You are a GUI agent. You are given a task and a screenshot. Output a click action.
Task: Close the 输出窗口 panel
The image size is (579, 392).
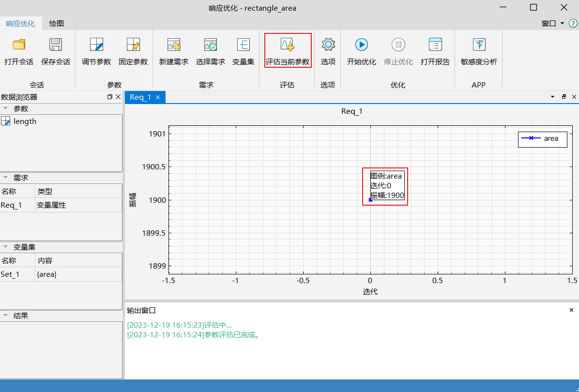571,310
